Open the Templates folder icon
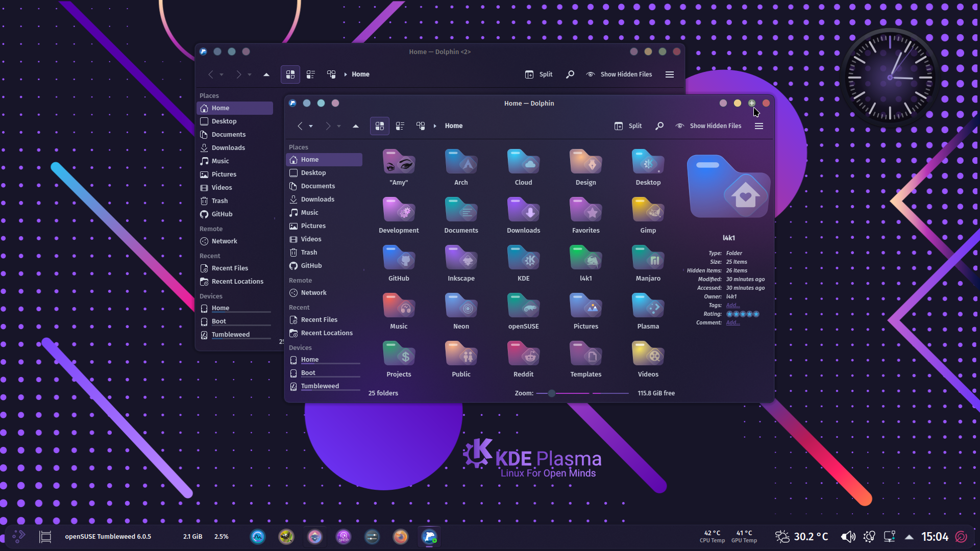Viewport: 980px width, 551px height. click(x=585, y=354)
